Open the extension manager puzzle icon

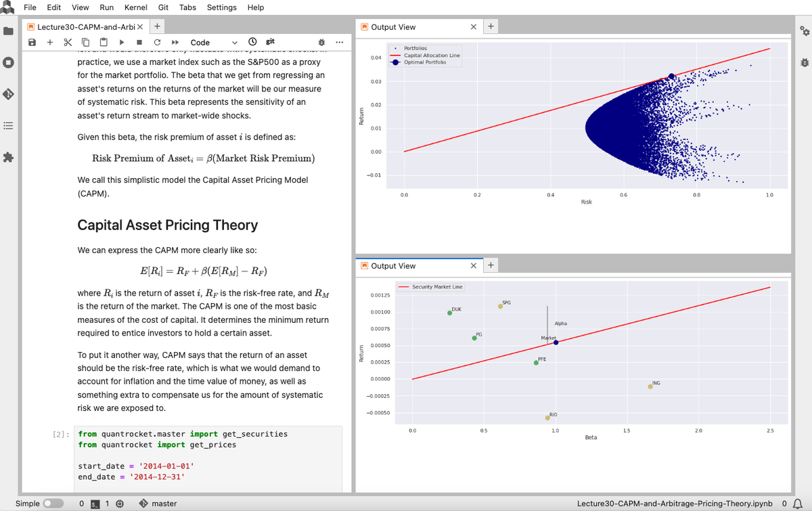pyautogui.click(x=8, y=157)
